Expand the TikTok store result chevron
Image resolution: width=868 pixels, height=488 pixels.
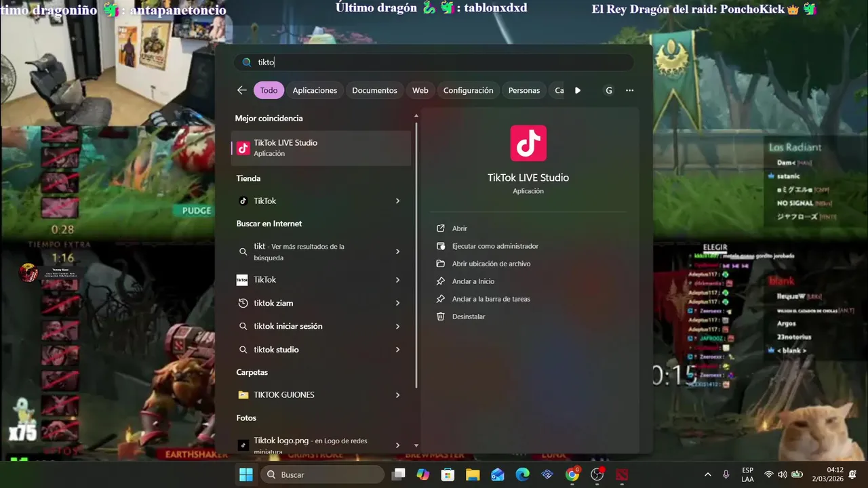(x=397, y=201)
